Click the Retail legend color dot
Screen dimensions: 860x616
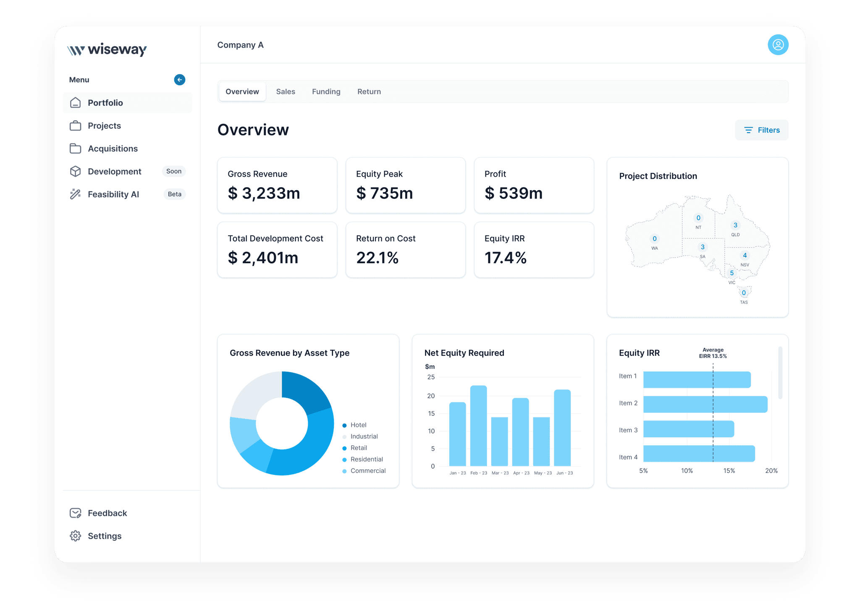(344, 448)
